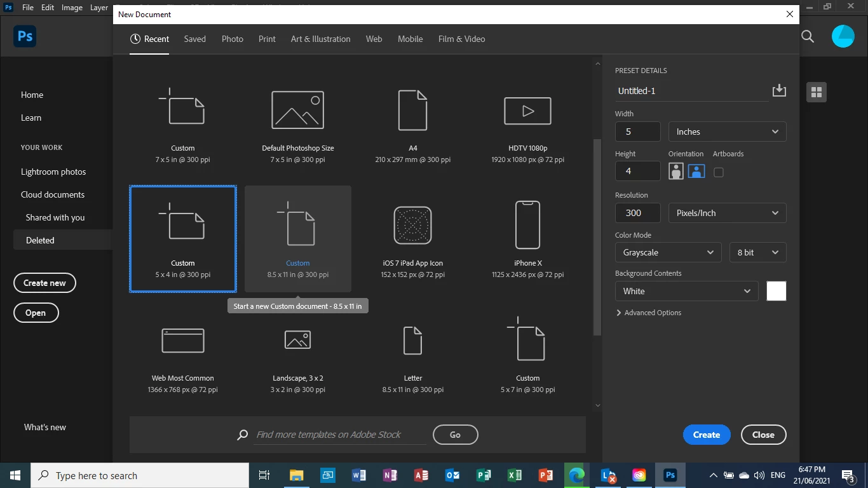Select the Web Most Common preset
Screen dimensions: 868x488
(x=183, y=354)
